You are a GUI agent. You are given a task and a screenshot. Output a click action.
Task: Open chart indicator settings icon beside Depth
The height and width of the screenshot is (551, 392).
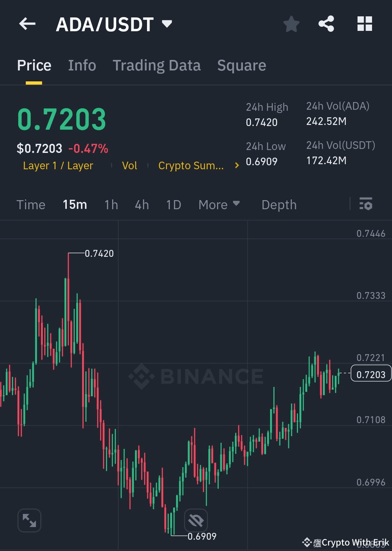(366, 204)
